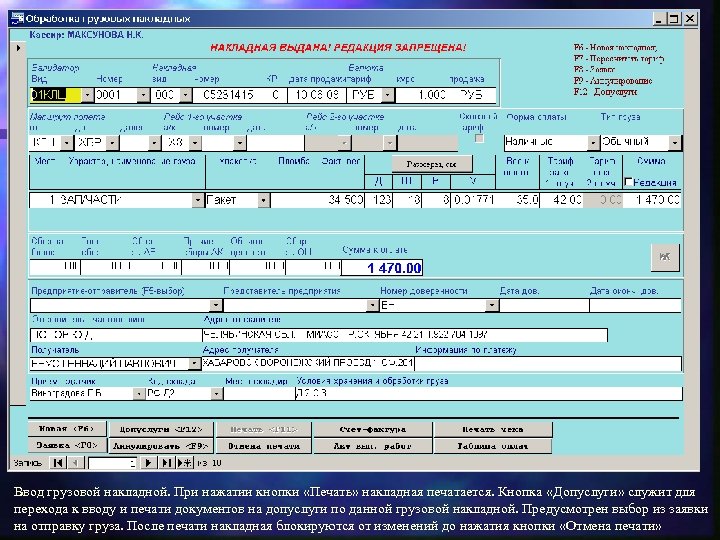
Task: Open Допуслуги <F12> button
Action: tap(161, 429)
